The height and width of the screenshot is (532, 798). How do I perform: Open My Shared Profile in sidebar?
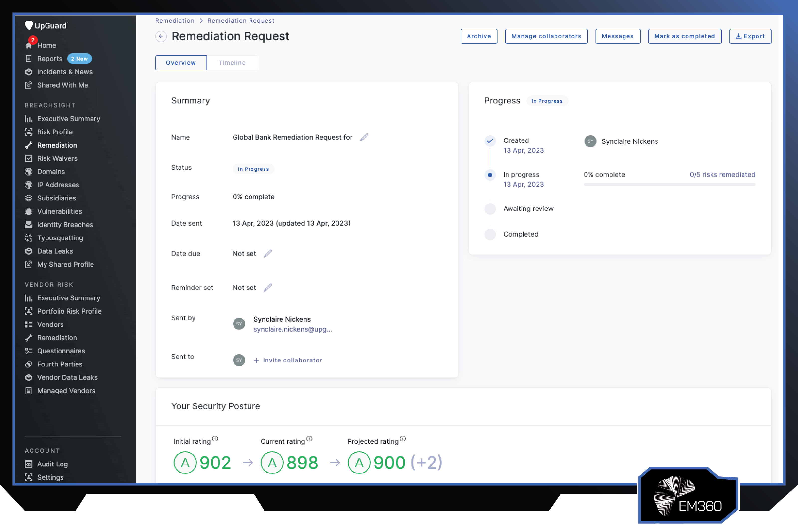66,264
